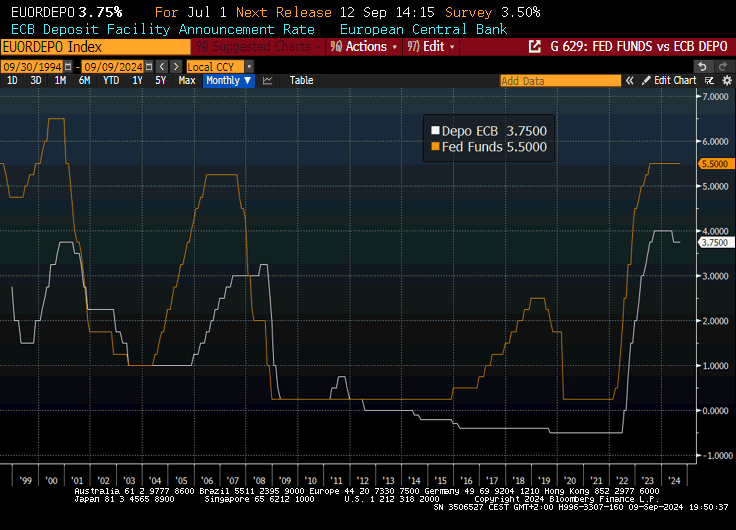Viewport: 736px width, 530px height.
Task: Click the Edit Chart pencil button
Action: click(669, 80)
